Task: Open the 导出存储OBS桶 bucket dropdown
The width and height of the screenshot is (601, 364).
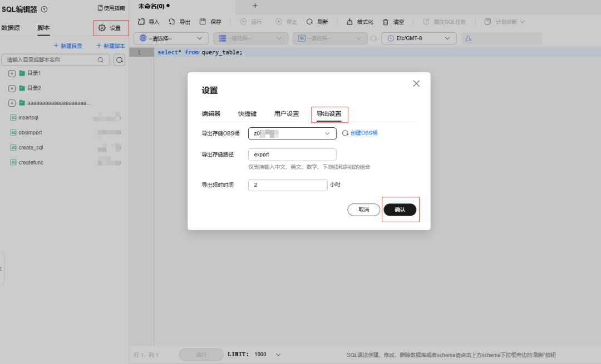Action: coord(292,133)
